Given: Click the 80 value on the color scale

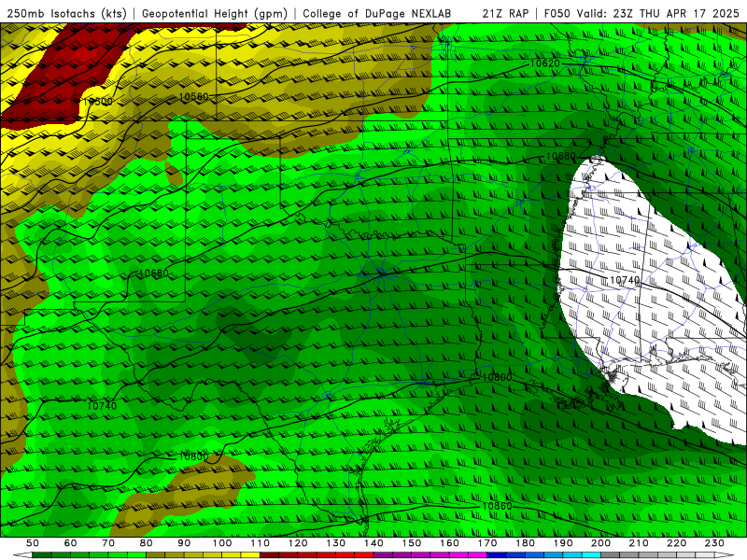Looking at the screenshot, I should tap(147, 543).
